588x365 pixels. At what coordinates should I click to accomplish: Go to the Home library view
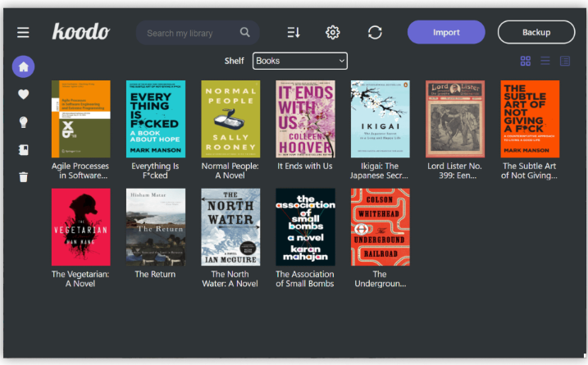coord(23,66)
